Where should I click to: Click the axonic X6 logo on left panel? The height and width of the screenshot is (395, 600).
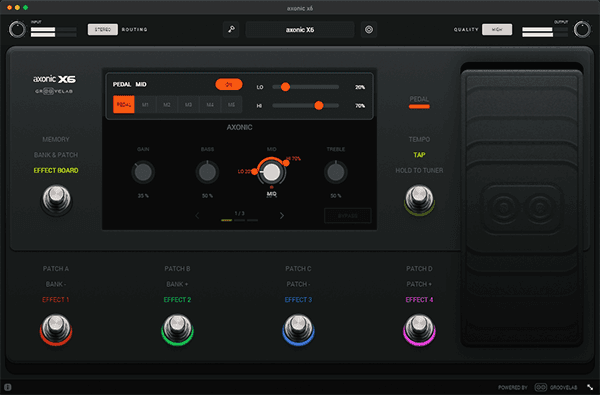pos(54,79)
